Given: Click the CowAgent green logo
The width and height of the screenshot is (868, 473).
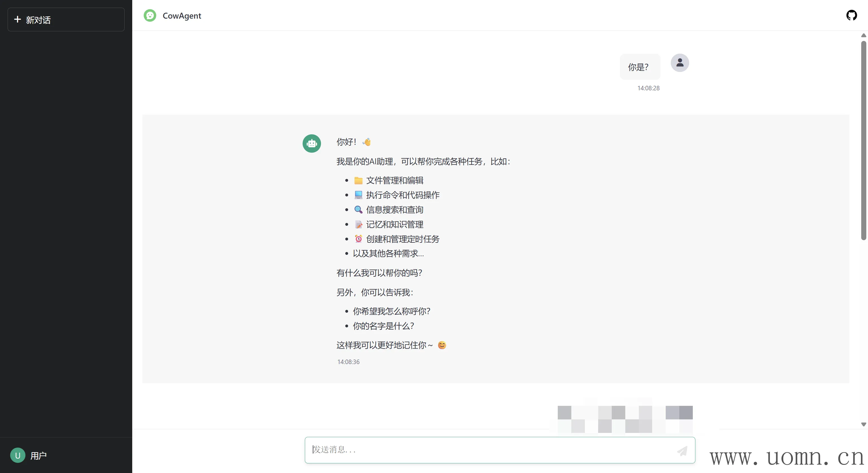Looking at the screenshot, I should pyautogui.click(x=150, y=16).
